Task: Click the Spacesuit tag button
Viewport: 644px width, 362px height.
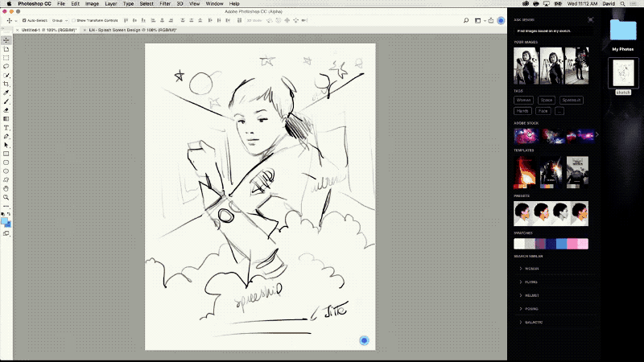Action: click(572, 100)
